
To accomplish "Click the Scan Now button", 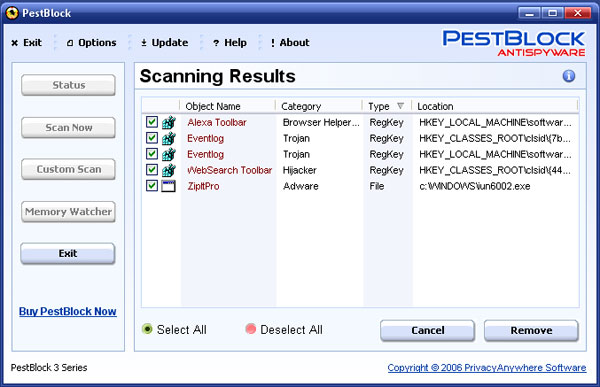I will click(68, 127).
